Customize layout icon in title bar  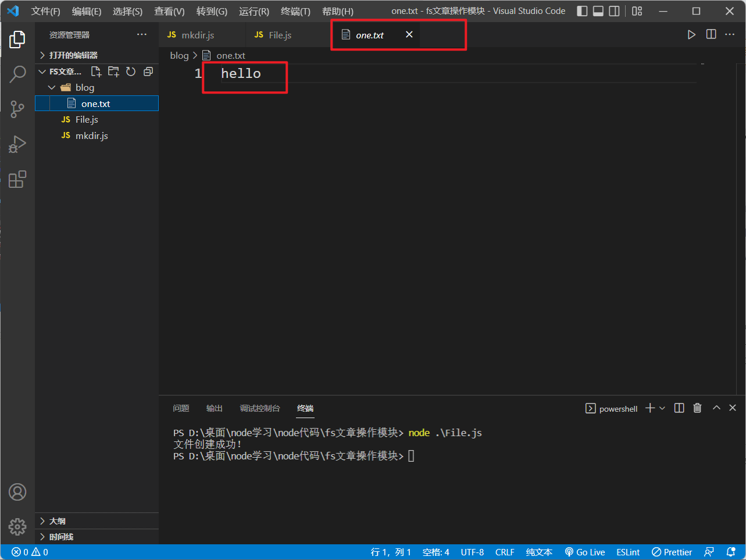tap(637, 11)
